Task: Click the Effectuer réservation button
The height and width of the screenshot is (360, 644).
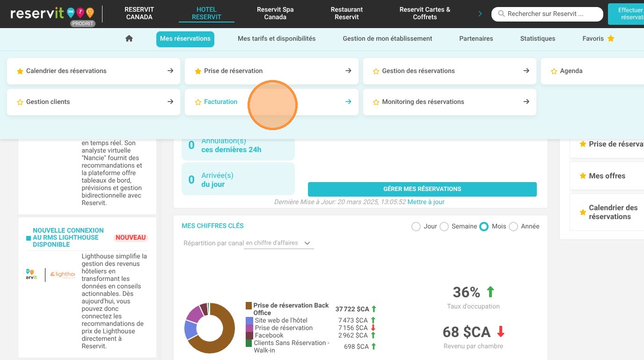Action: tap(626, 14)
